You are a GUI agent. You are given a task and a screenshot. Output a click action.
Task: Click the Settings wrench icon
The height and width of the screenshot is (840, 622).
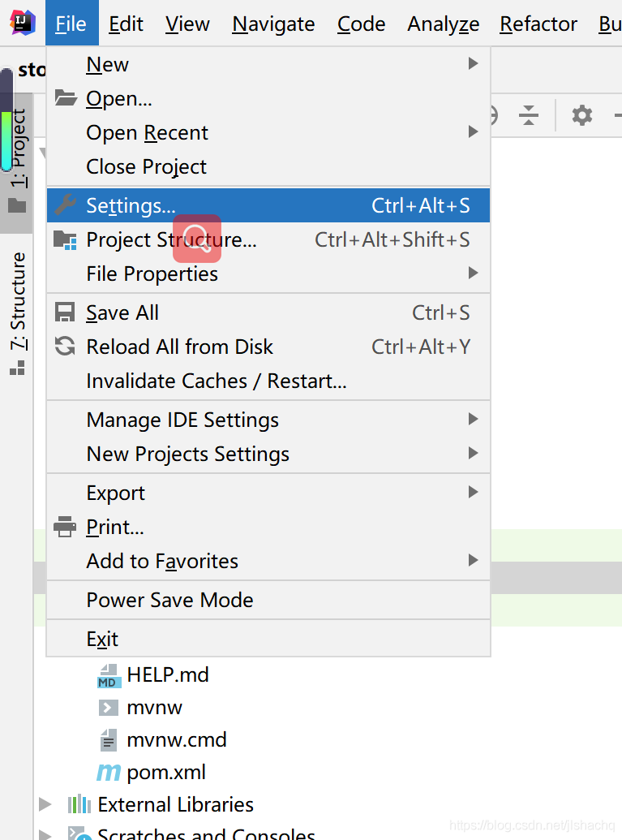(65, 205)
